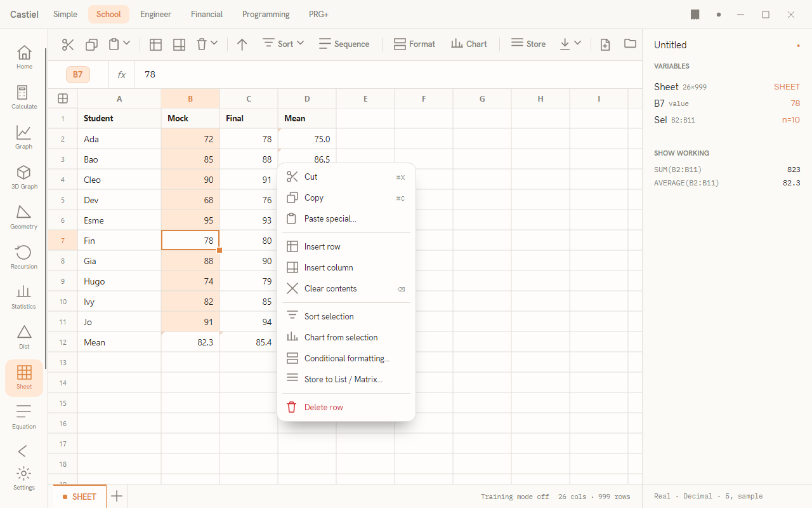Switch to Graph mode

click(24, 137)
